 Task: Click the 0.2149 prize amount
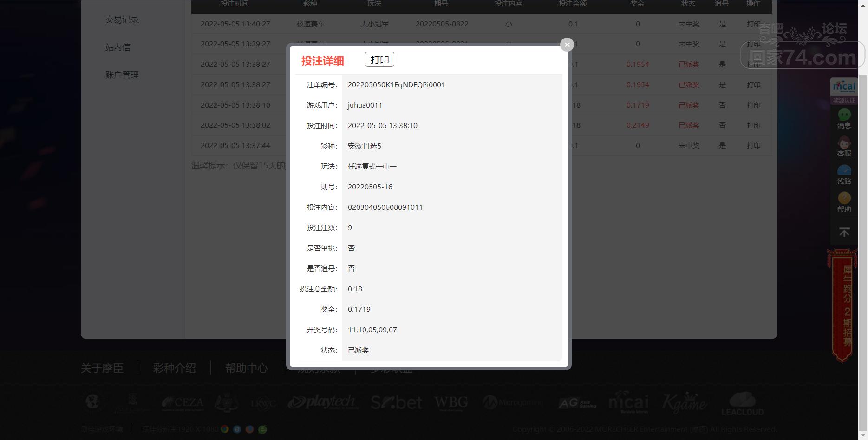638,125
